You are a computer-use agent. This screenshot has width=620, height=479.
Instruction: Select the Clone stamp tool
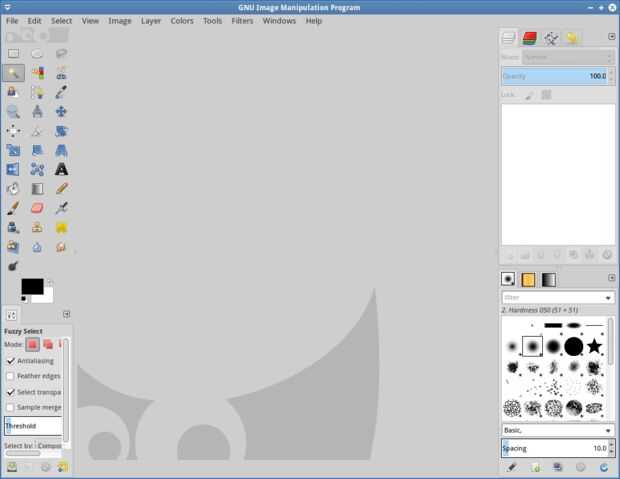(x=37, y=227)
